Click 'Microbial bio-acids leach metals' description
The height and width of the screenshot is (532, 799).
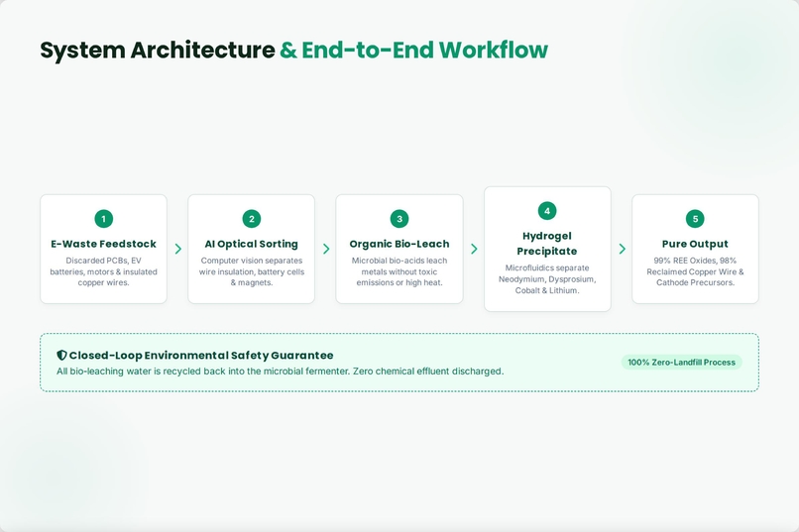pyautogui.click(x=399, y=271)
